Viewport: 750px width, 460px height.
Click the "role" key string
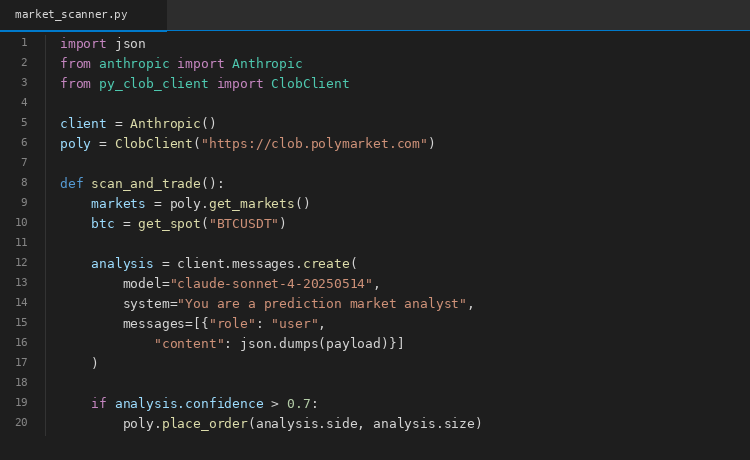[232, 324]
